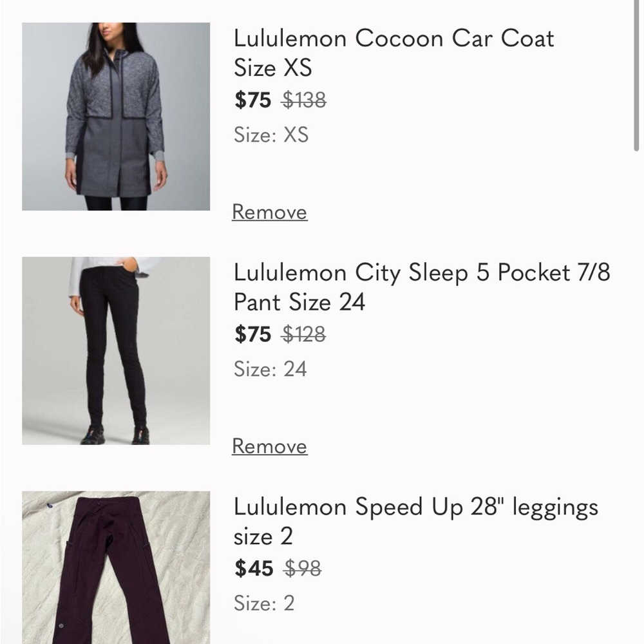
Task: Remove the City Sleep Pant from cart
Action: point(269,445)
